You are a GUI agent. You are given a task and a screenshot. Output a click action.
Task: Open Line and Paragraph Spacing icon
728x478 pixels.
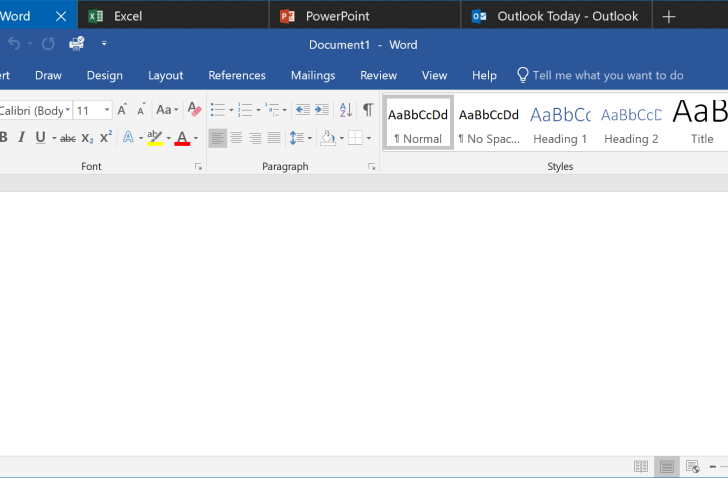coord(297,138)
